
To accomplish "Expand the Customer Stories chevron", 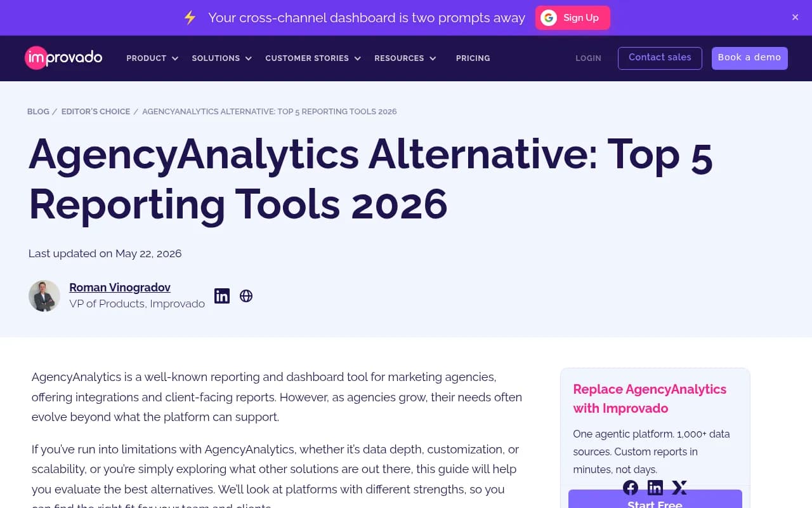I will tap(357, 58).
